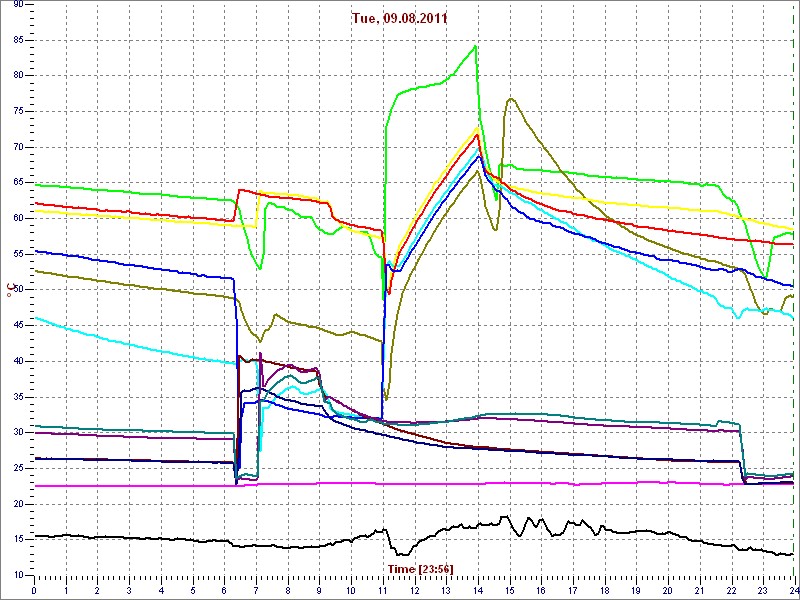The width and height of the screenshot is (800, 600).
Task: Select the '85' temperature axis label
Action: (x=16, y=40)
